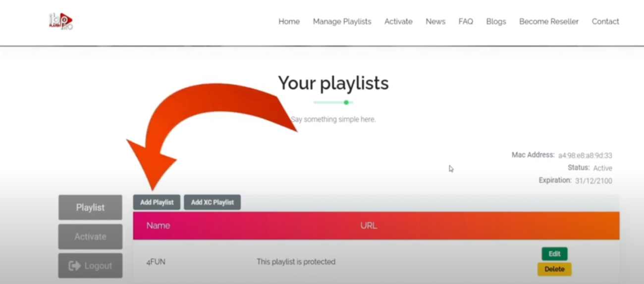This screenshot has height=284, width=644.
Task: Select Activate in the top navigation bar
Action: click(x=398, y=21)
